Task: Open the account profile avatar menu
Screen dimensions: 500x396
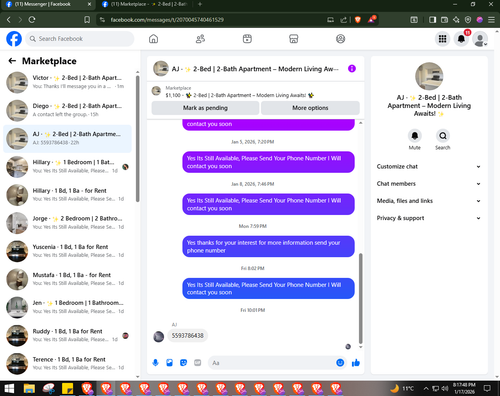Action: tap(480, 39)
